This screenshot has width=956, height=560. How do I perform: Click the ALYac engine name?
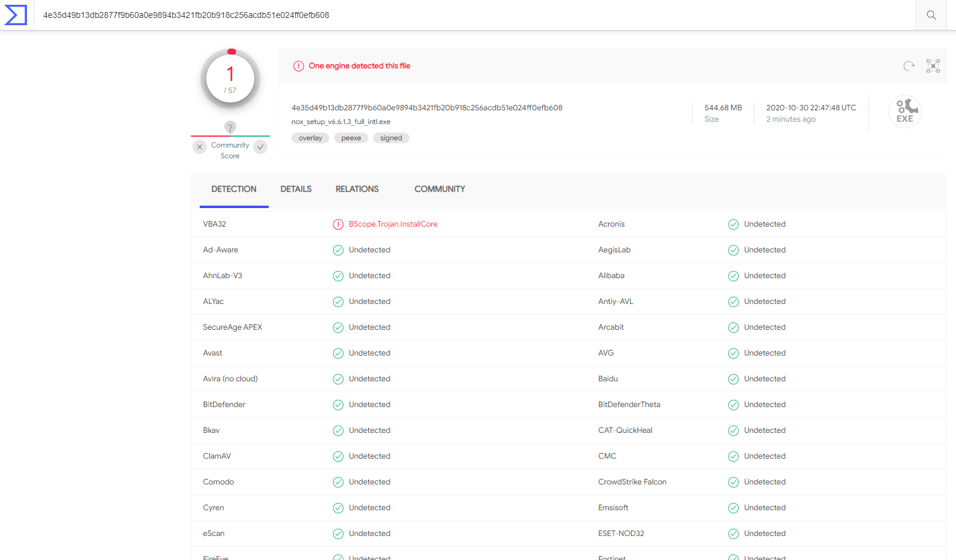click(213, 302)
